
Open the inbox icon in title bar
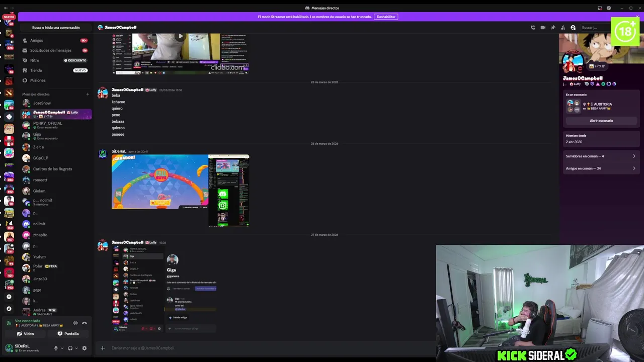pyautogui.click(x=600, y=8)
